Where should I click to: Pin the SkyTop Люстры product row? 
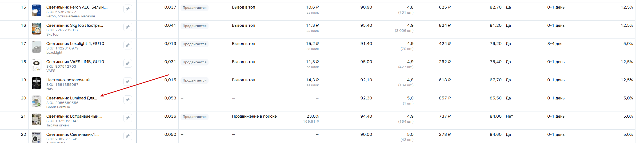(128, 27)
